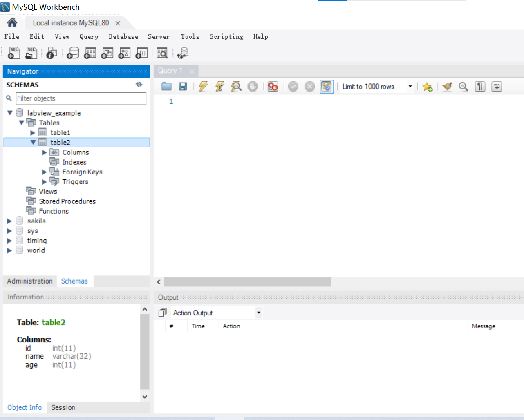Create a new stored procedure
Image resolution: width=524 pixels, height=420 pixels.
pyautogui.click(x=124, y=52)
